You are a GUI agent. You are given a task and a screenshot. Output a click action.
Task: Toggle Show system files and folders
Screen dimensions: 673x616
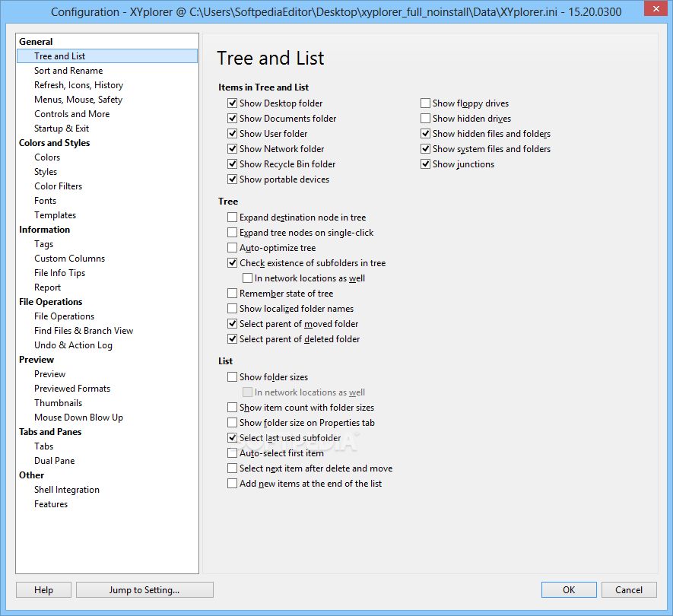pyautogui.click(x=425, y=148)
